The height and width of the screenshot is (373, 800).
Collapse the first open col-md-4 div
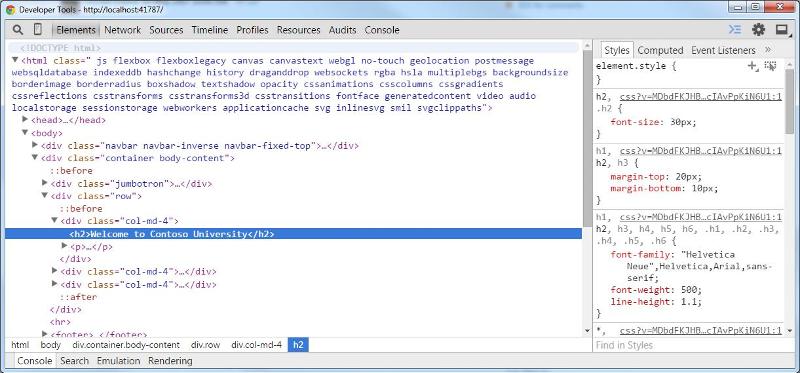pos(54,220)
